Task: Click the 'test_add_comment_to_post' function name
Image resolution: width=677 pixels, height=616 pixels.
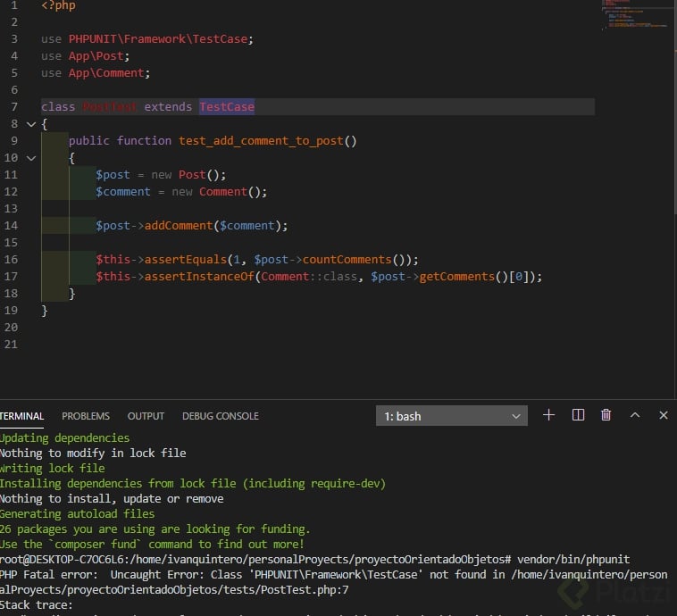Action: pos(261,141)
